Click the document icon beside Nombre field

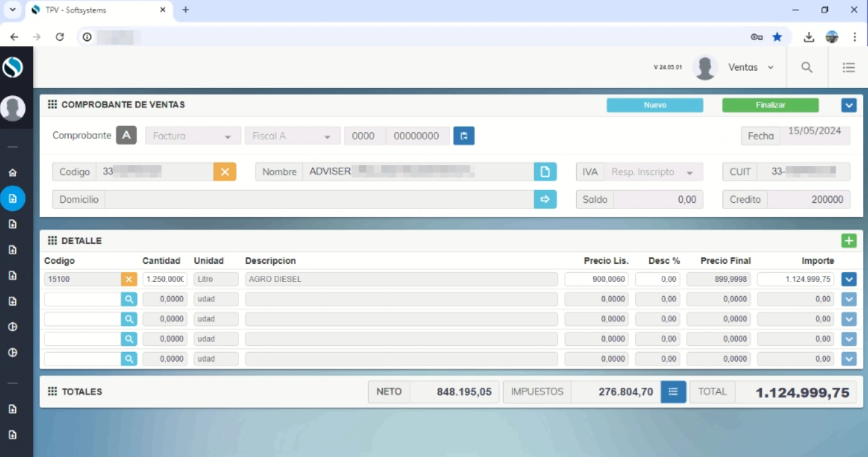click(545, 172)
